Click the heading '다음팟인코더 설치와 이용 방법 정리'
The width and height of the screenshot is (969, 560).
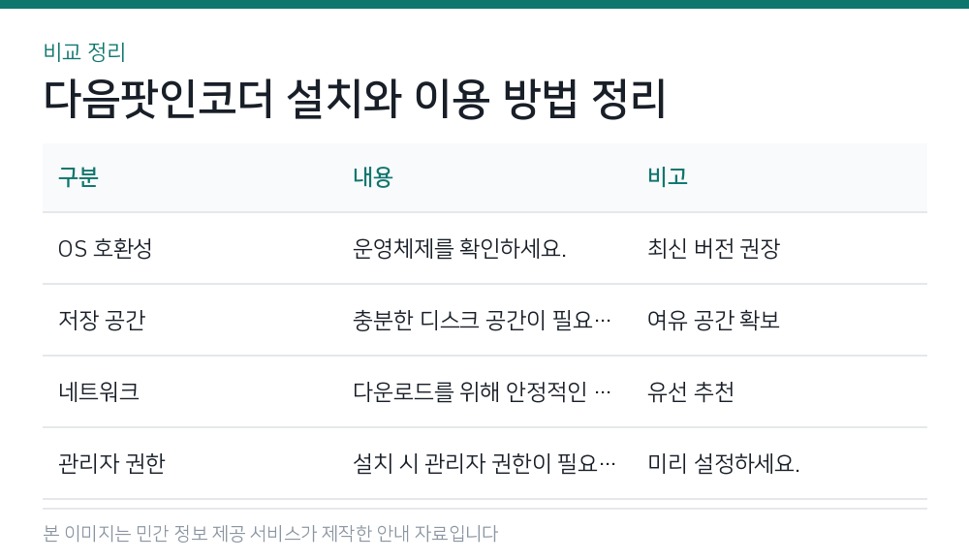coord(355,99)
